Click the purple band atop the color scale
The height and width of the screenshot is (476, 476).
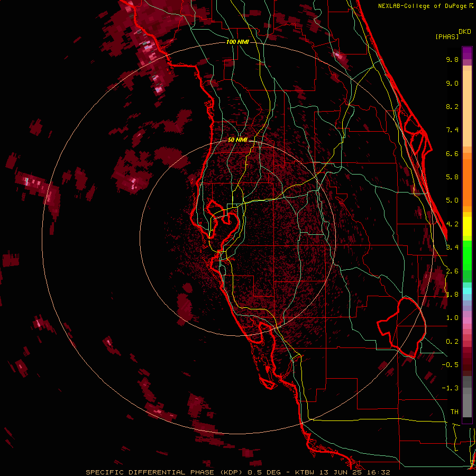click(467, 53)
